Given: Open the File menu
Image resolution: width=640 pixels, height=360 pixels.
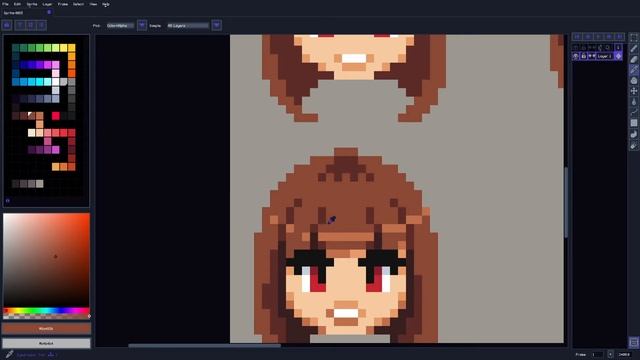Looking at the screenshot, I should click(6, 4).
